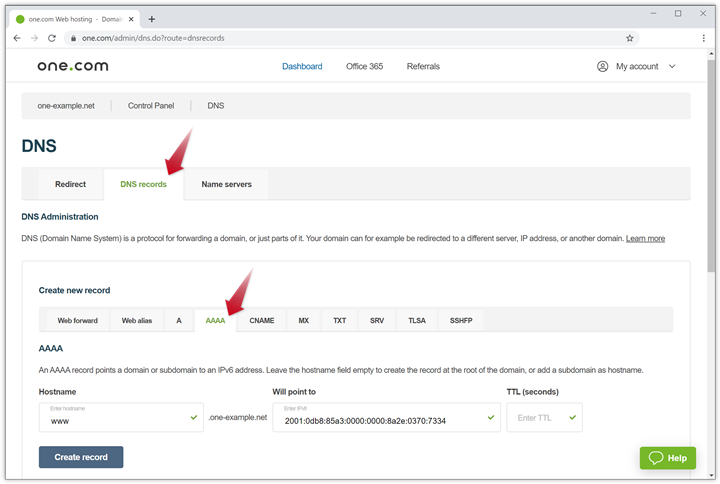Open the Chrome three-dot menu
The width and height of the screenshot is (720, 484).
pyautogui.click(x=704, y=38)
